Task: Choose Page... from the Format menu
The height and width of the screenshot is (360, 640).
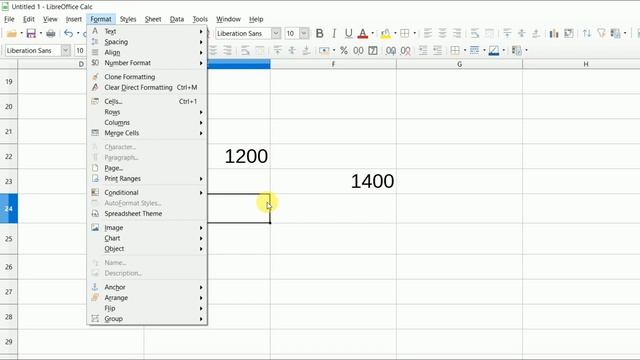Action: [x=147, y=168]
